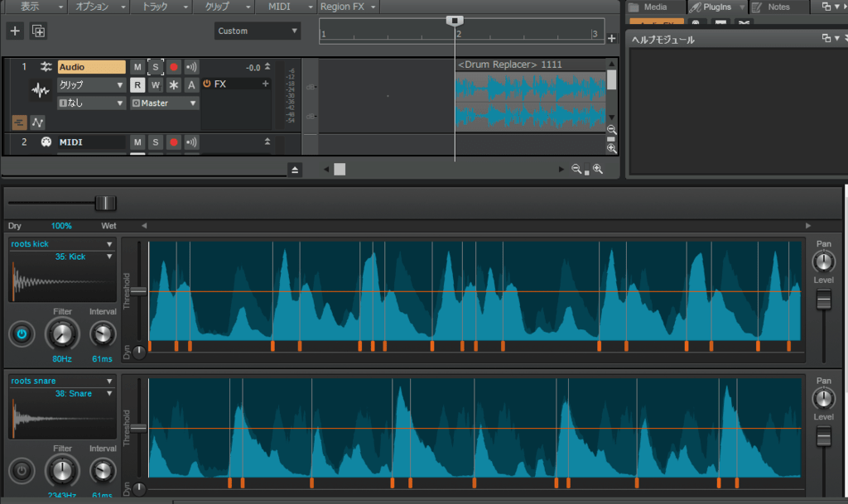
Task: Solo the MIDI track
Action: coord(155,142)
